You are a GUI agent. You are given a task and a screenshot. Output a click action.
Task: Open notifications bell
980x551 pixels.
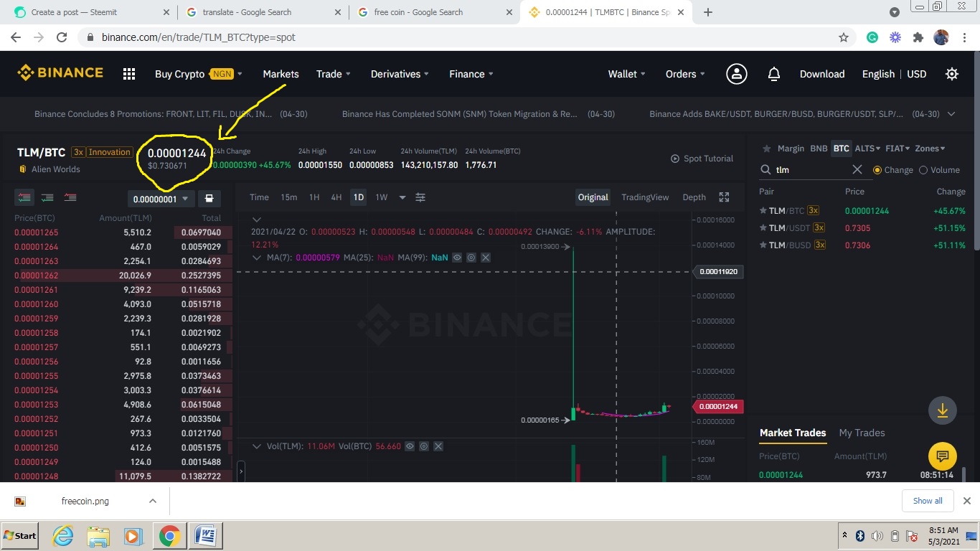click(774, 74)
